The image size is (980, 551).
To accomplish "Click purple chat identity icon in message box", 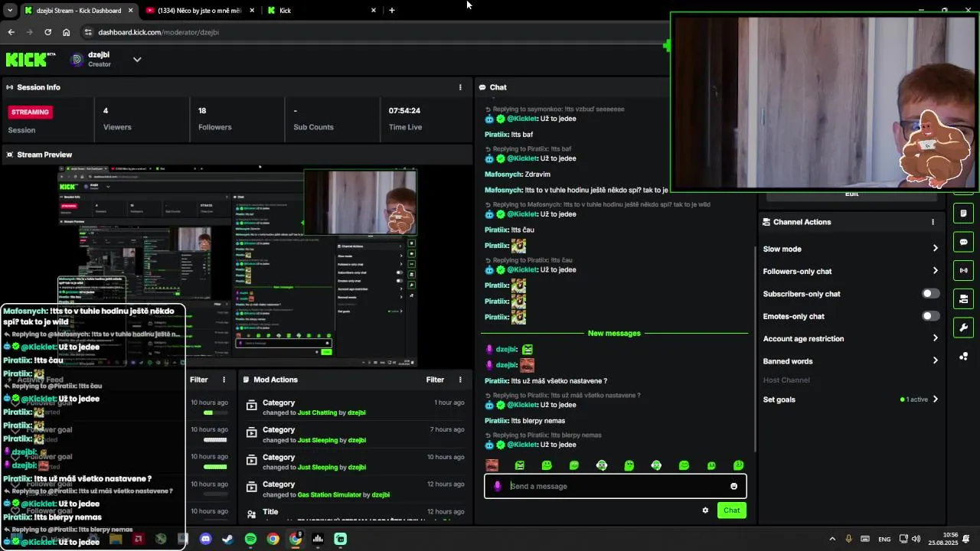I will pos(498,486).
